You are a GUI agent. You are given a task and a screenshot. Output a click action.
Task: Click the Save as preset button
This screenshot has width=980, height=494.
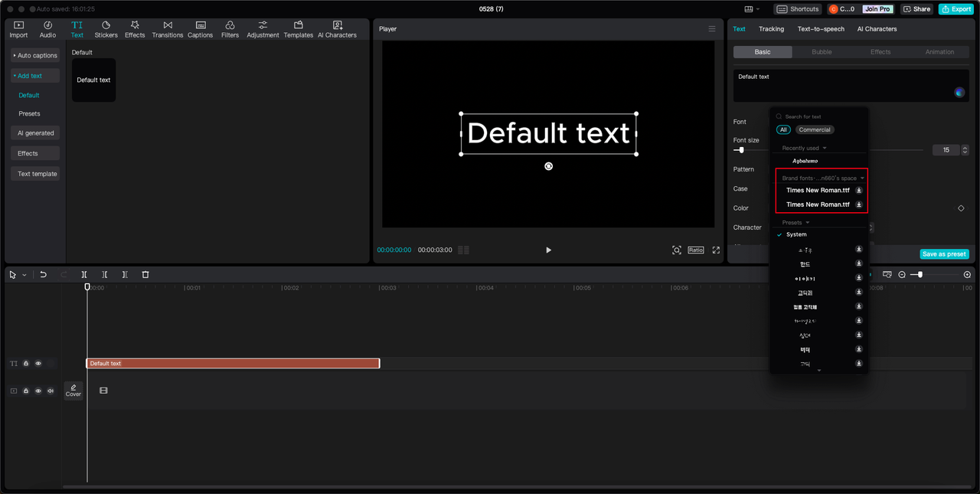[944, 254]
